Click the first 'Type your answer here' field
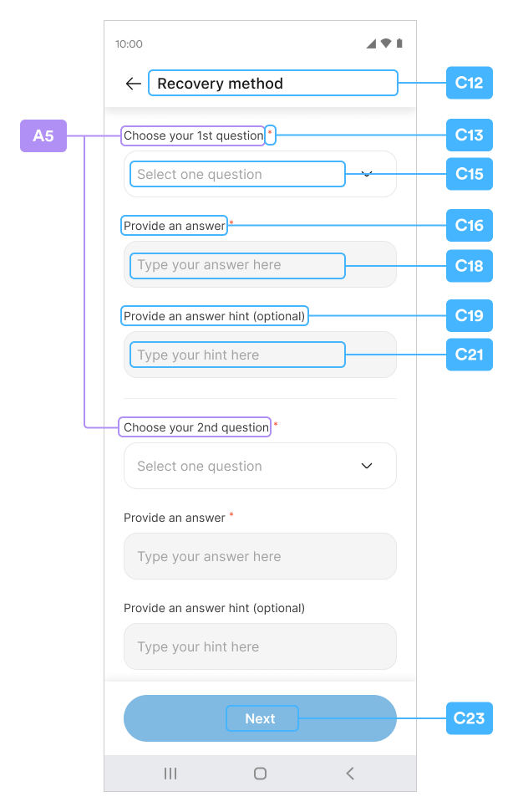 pyautogui.click(x=259, y=265)
